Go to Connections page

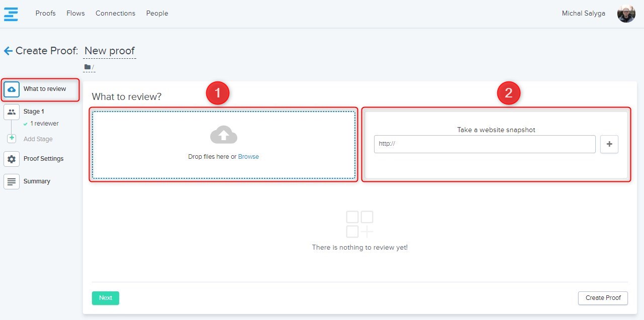[115, 14]
